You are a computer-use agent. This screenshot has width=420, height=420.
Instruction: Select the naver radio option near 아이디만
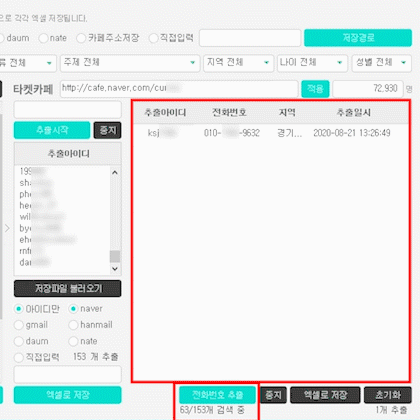(x=73, y=309)
